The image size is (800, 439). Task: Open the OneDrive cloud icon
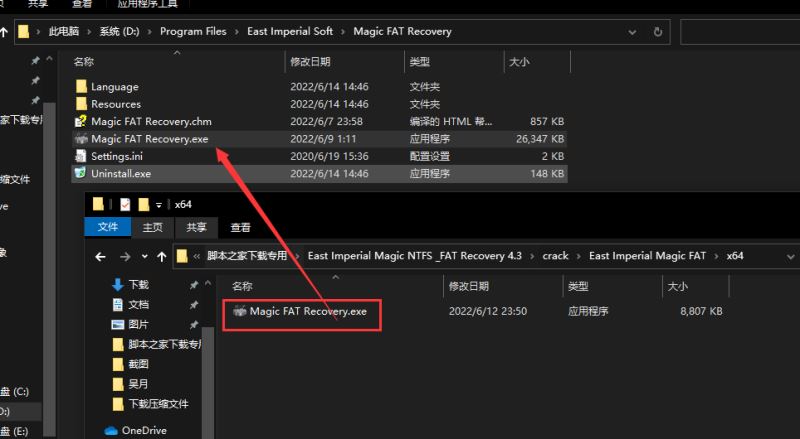[x=111, y=431]
